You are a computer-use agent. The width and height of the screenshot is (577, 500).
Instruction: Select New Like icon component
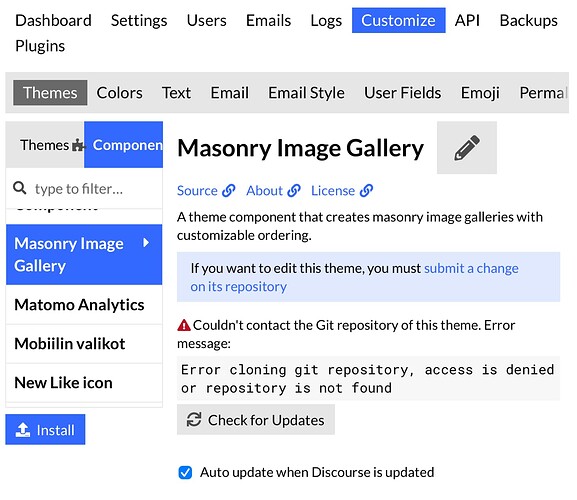pyautogui.click(x=84, y=383)
